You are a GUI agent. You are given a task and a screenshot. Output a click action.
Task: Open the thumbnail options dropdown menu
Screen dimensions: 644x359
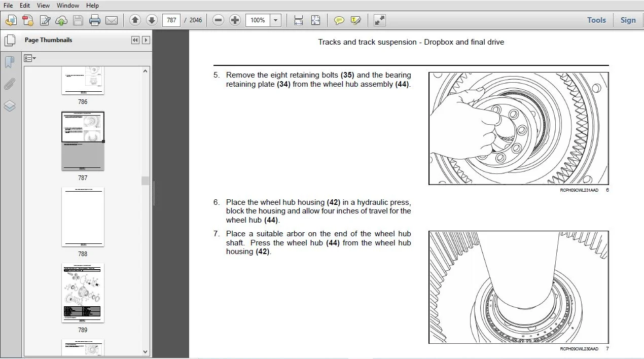pyautogui.click(x=30, y=58)
